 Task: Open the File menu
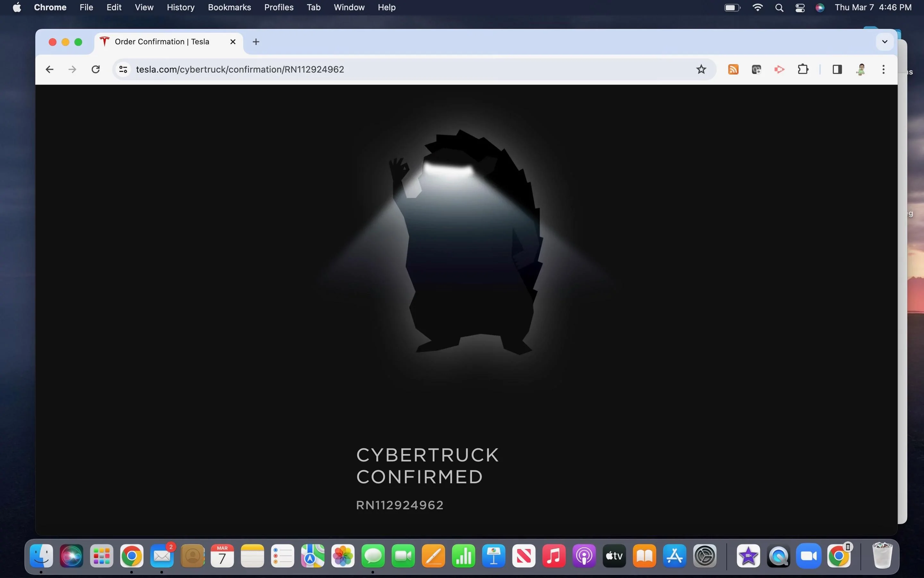point(86,7)
